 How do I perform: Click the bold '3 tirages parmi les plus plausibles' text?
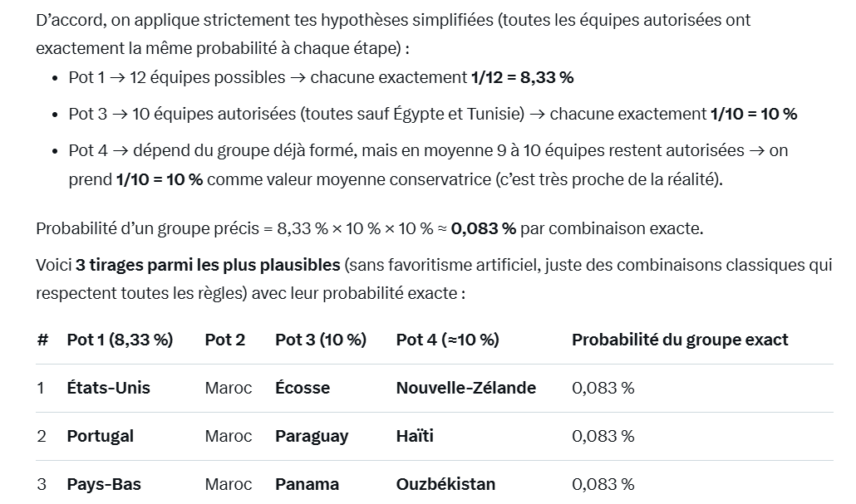point(208,266)
